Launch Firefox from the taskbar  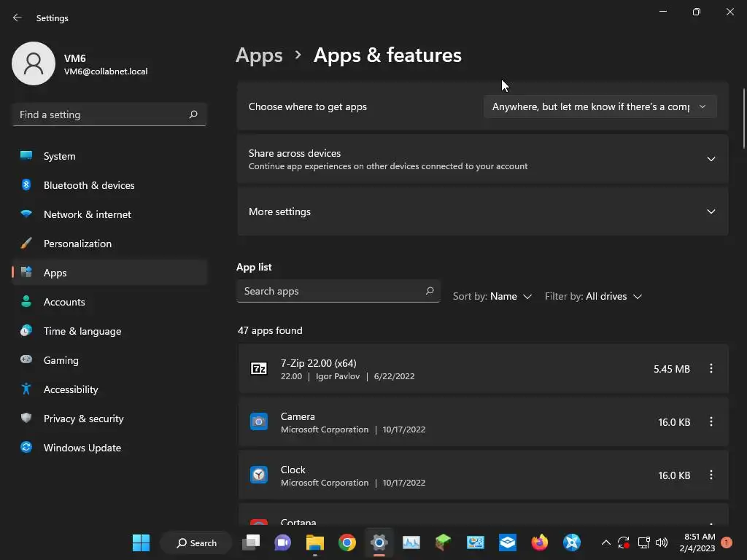click(x=540, y=542)
